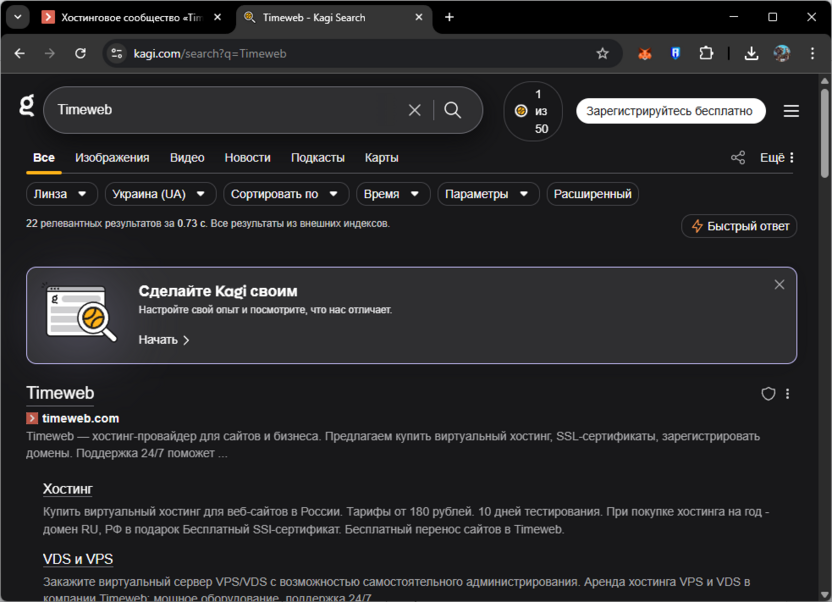The width and height of the screenshot is (832, 602).
Task: Click Зарегистрируйтесь бесплатно button
Action: pos(671,111)
